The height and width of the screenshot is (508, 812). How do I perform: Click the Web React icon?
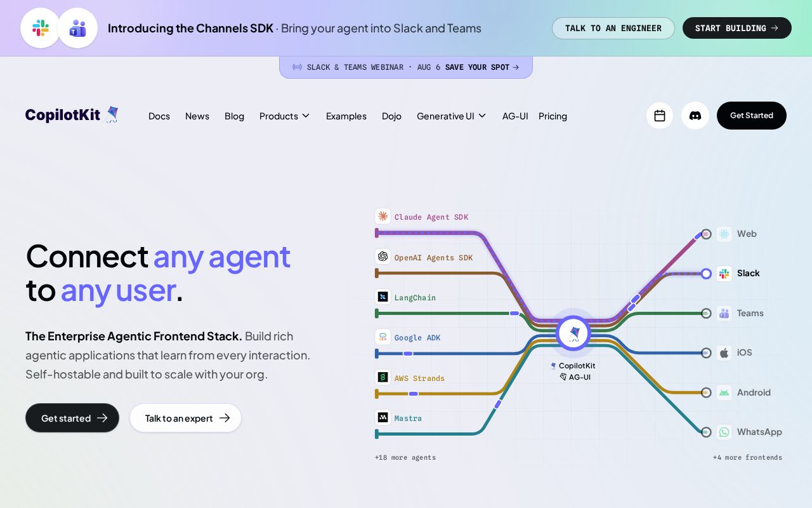point(724,234)
